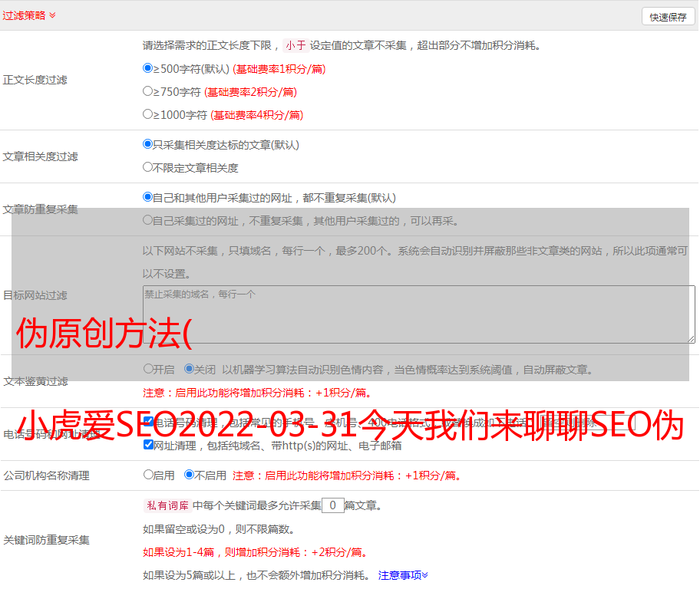This screenshot has height=589, width=700.
Task: Select the ≥1000字符 length option
Action: coord(147,114)
